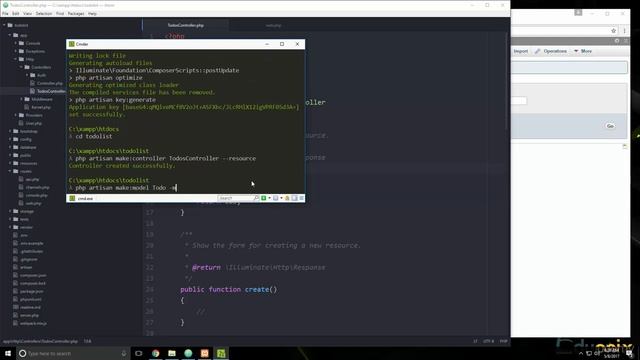Click the taskbar search box
640x360 pixels.
click(x=73, y=353)
